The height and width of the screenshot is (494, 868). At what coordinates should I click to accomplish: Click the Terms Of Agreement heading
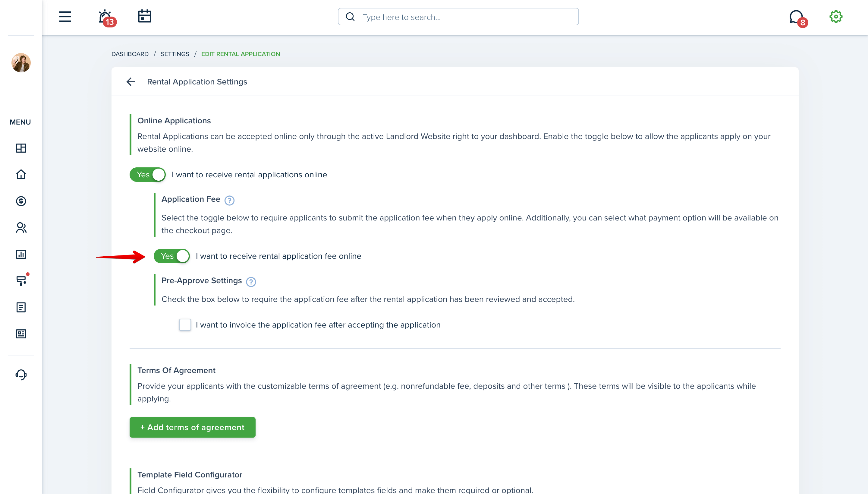[x=176, y=370]
